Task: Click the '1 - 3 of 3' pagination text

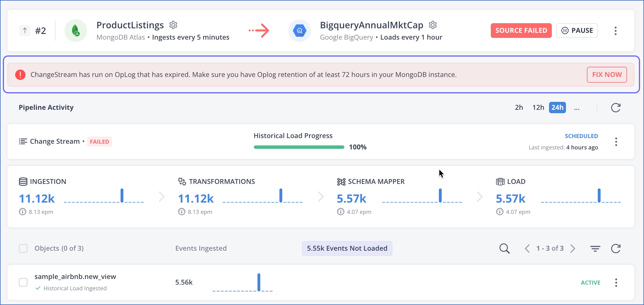Action: [x=550, y=248]
